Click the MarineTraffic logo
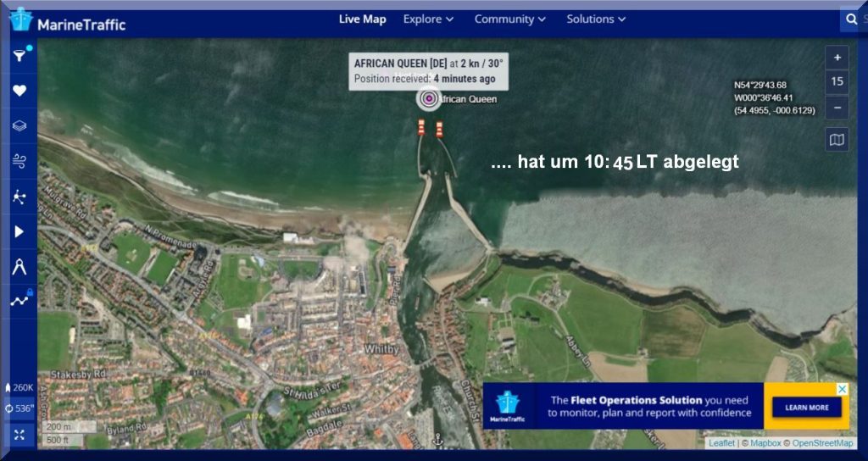The width and height of the screenshot is (868, 461). (68, 21)
